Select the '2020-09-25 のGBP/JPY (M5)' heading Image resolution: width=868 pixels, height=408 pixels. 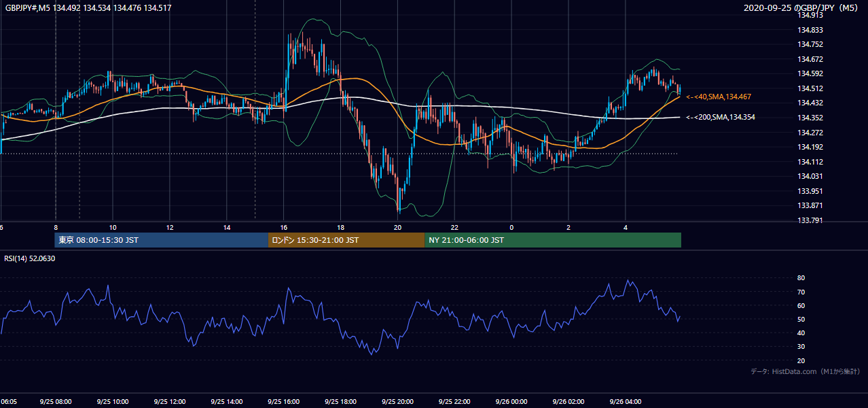click(802, 8)
